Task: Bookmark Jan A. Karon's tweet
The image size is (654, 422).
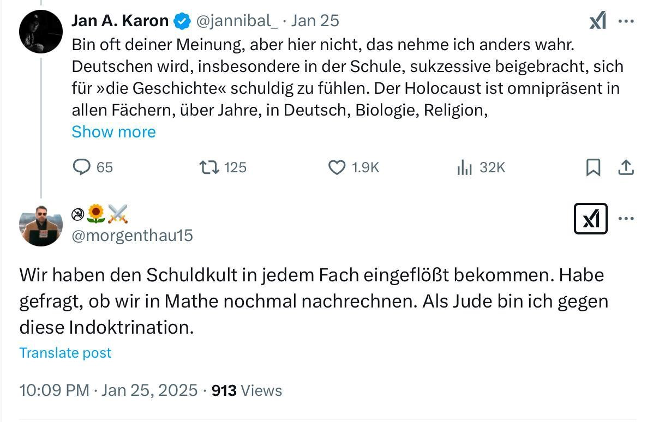Action: point(593,167)
